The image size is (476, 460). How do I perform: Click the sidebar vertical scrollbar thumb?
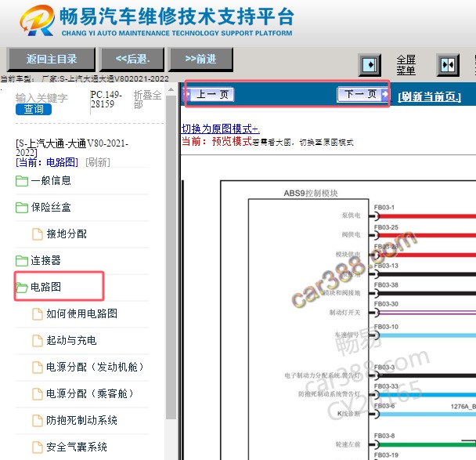point(171,257)
